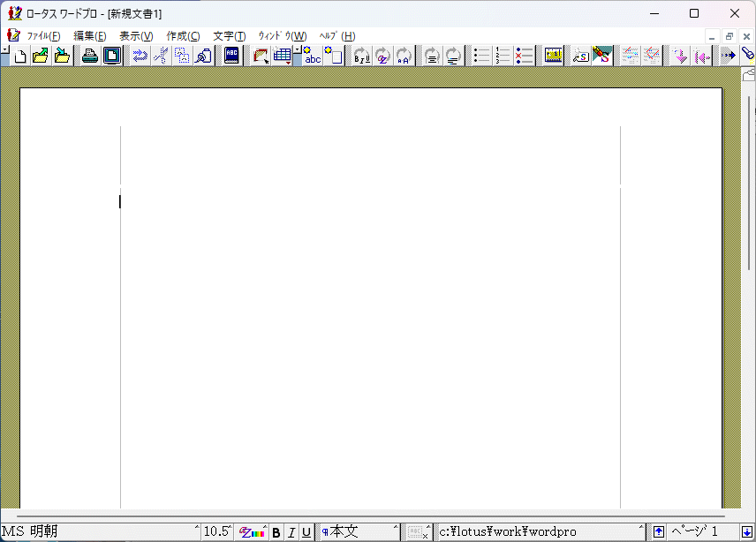Click the cut scissors icon
Image resolution: width=756 pixels, height=542 pixels.
coord(161,56)
